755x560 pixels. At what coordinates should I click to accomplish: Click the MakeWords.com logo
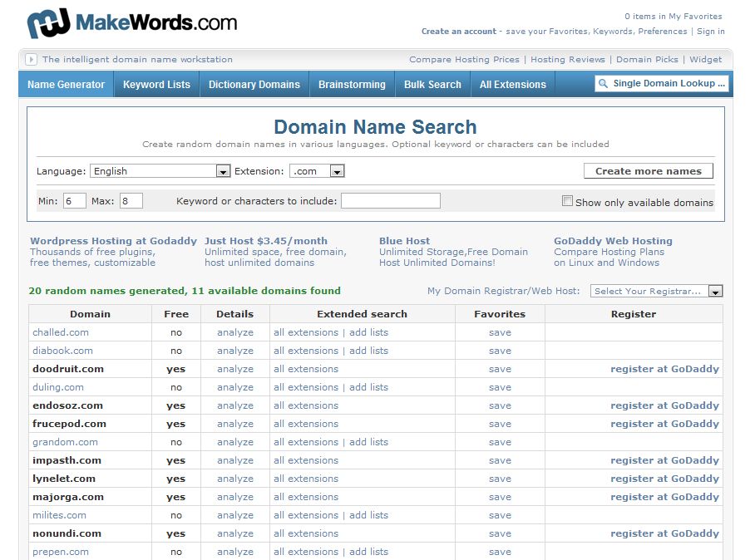coord(131,23)
